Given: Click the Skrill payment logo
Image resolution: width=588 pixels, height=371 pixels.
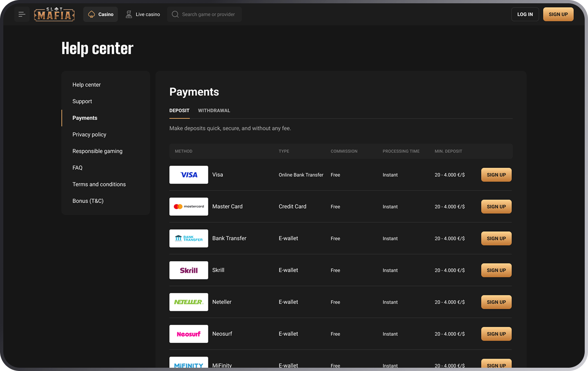Looking at the screenshot, I should pos(188,270).
